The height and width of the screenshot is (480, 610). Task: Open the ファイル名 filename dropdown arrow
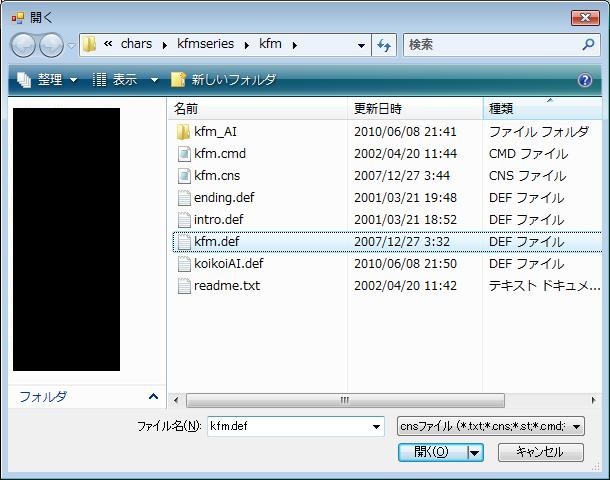click(x=376, y=427)
